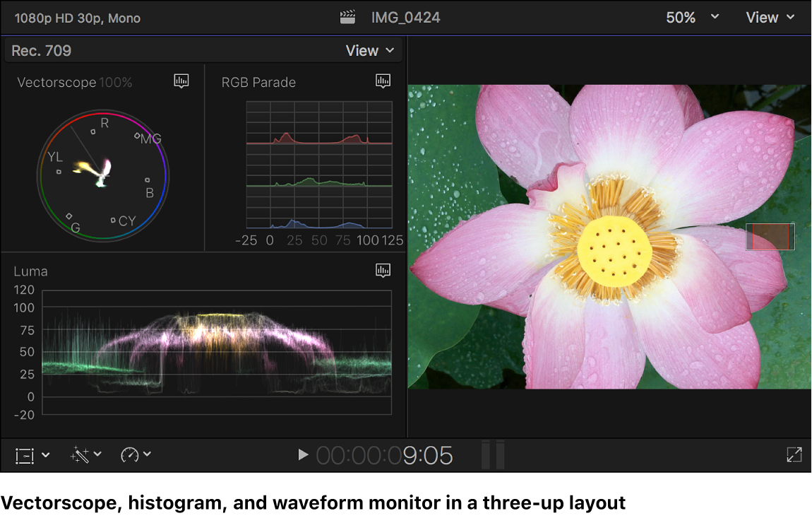Open the RGB Parade settings histogram icon
Image resolution: width=812 pixels, height=523 pixels.
click(x=383, y=81)
